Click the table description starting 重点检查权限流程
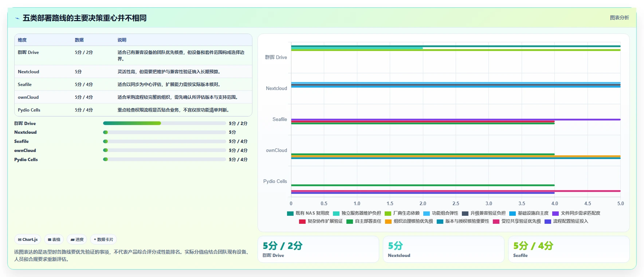This screenshot has height=277, width=644. tap(173, 110)
